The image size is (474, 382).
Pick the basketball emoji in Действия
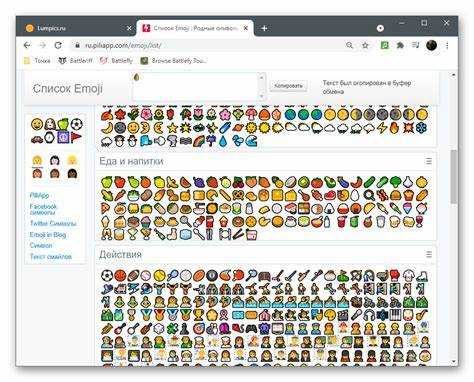(120, 275)
